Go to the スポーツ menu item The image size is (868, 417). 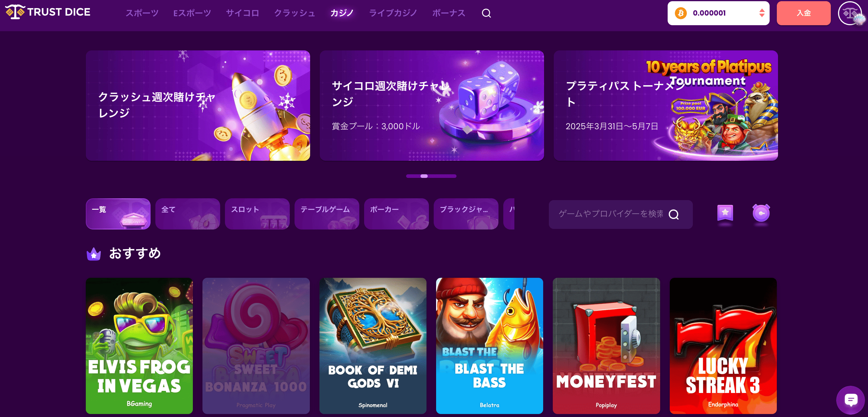click(142, 13)
